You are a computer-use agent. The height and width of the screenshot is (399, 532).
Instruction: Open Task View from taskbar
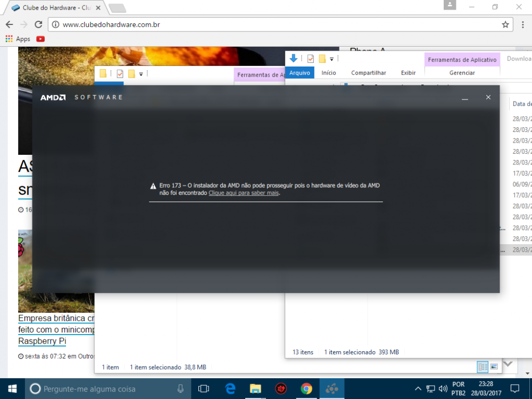click(x=204, y=389)
